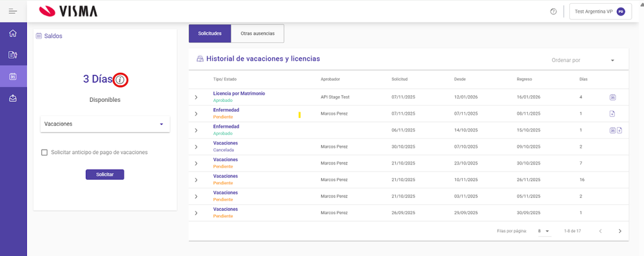Click the 06/11/2025 Solicitud date

pyautogui.click(x=404, y=130)
